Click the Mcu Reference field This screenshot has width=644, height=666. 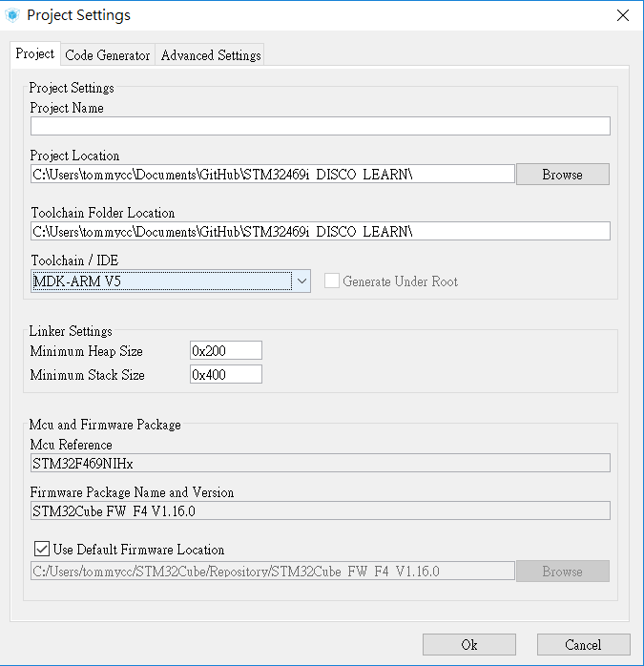pos(320,464)
